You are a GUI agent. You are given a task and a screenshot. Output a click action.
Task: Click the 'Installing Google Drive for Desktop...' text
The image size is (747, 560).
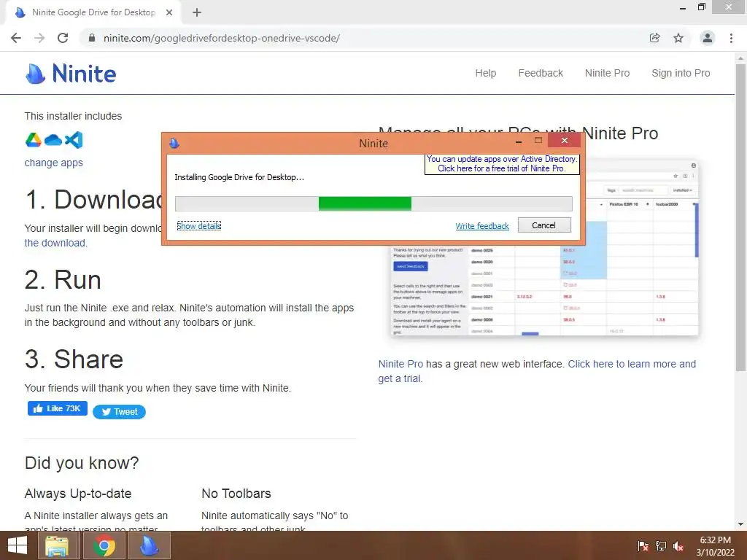tap(239, 177)
